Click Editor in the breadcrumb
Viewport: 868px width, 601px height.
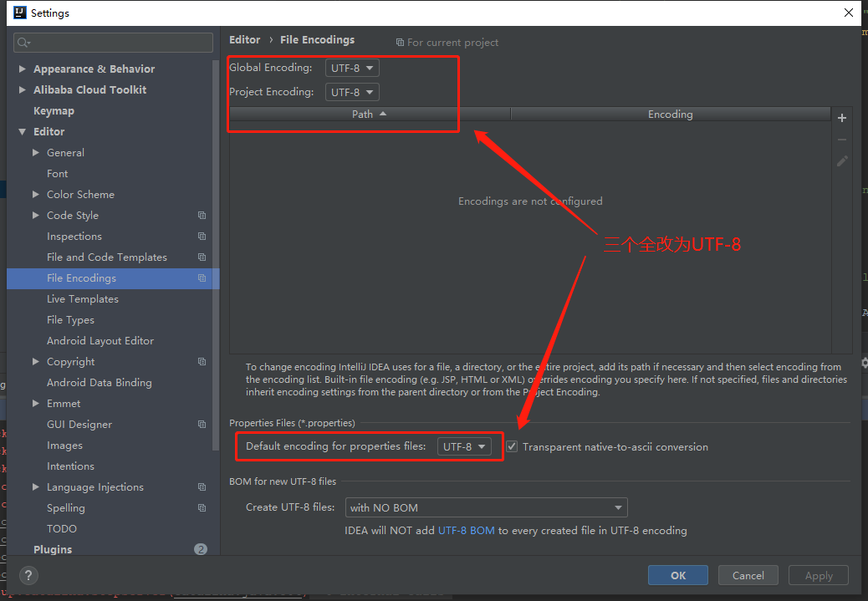click(245, 40)
